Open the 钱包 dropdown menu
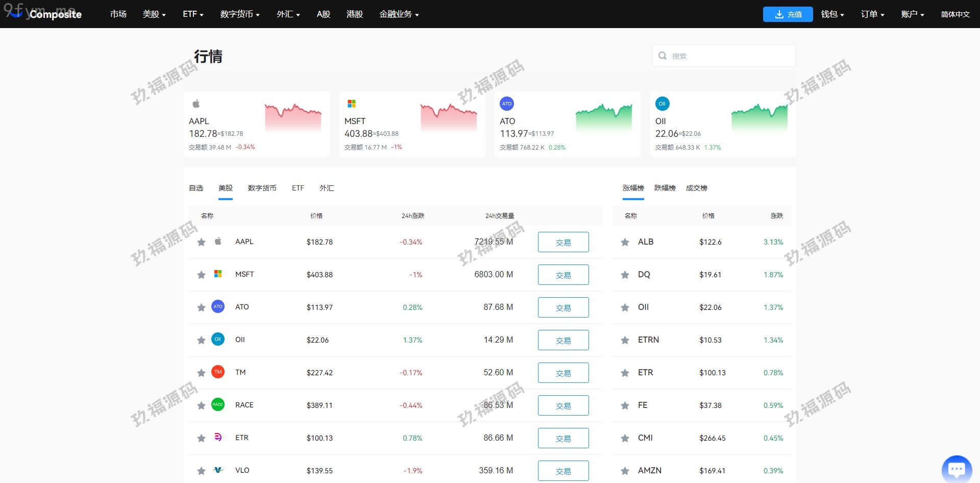This screenshot has width=980, height=483. click(832, 14)
